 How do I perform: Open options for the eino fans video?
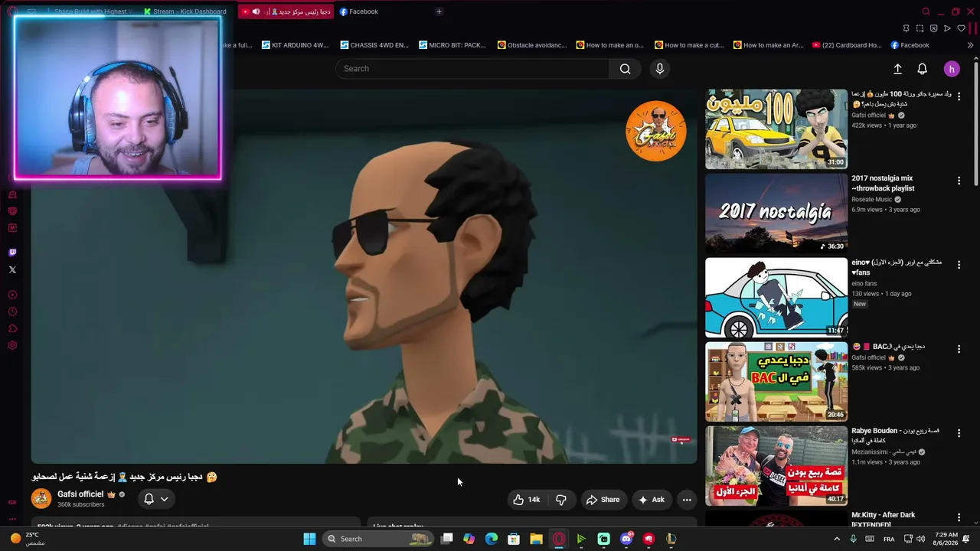point(959,265)
